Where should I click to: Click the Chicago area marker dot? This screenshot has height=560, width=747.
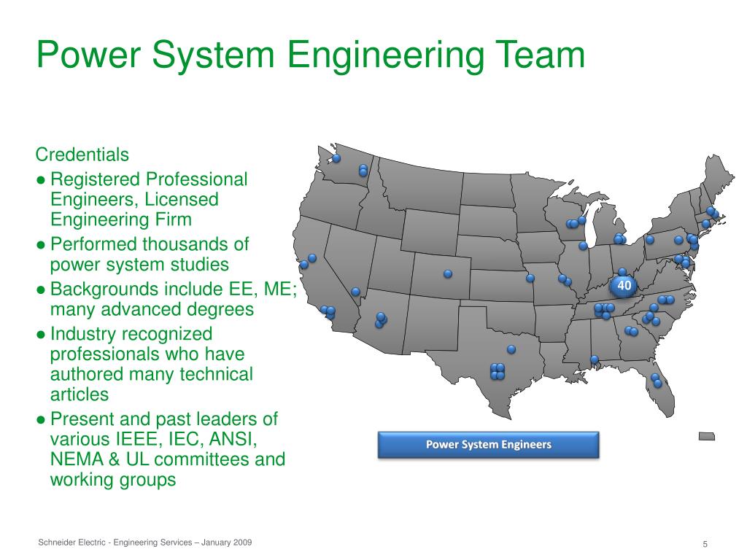point(583,246)
